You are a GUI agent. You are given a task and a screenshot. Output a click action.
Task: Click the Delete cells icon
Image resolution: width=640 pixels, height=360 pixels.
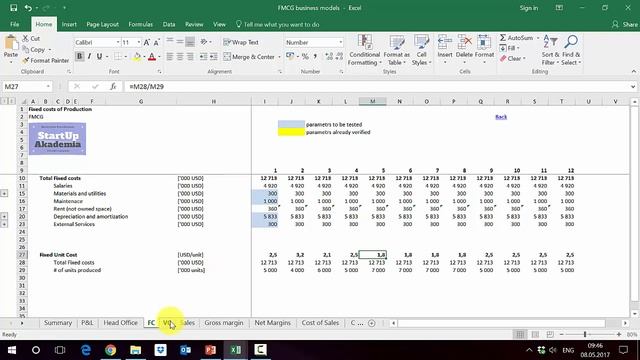[x=464, y=42]
